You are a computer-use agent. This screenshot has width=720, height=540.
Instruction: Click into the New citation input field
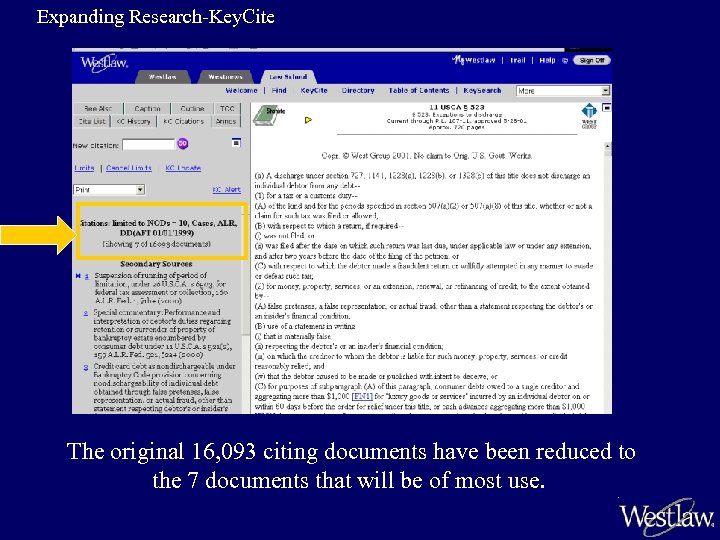(148, 144)
